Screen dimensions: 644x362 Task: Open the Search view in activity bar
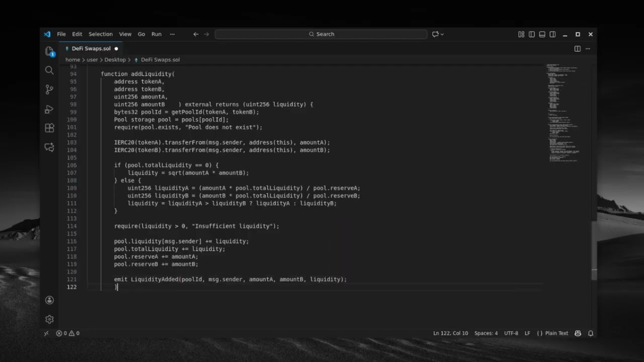pyautogui.click(x=49, y=70)
